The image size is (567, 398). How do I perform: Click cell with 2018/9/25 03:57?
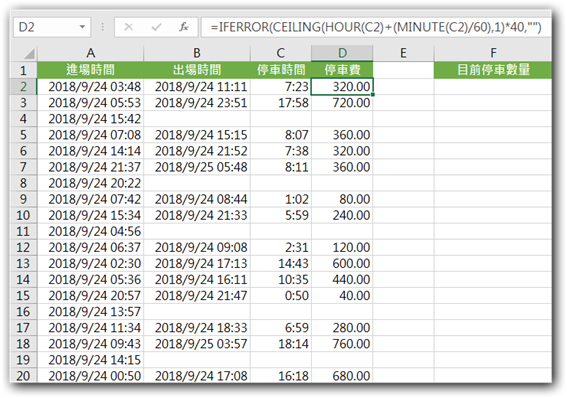click(197, 343)
